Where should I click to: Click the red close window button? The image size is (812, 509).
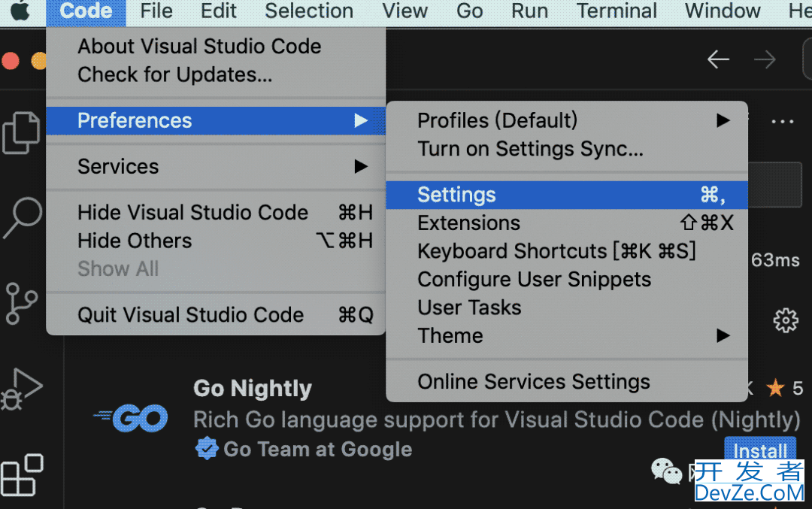coord(11,61)
